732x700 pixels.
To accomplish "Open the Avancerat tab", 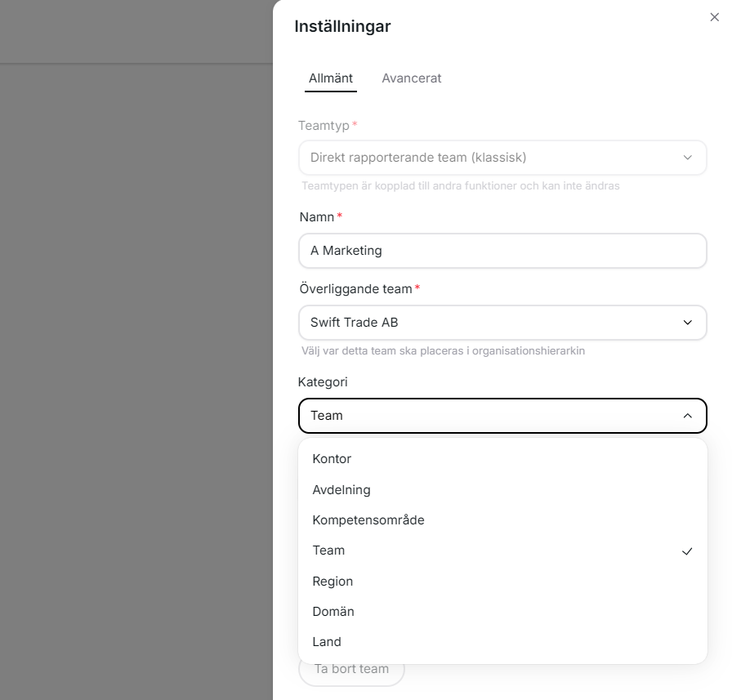I will [x=412, y=78].
